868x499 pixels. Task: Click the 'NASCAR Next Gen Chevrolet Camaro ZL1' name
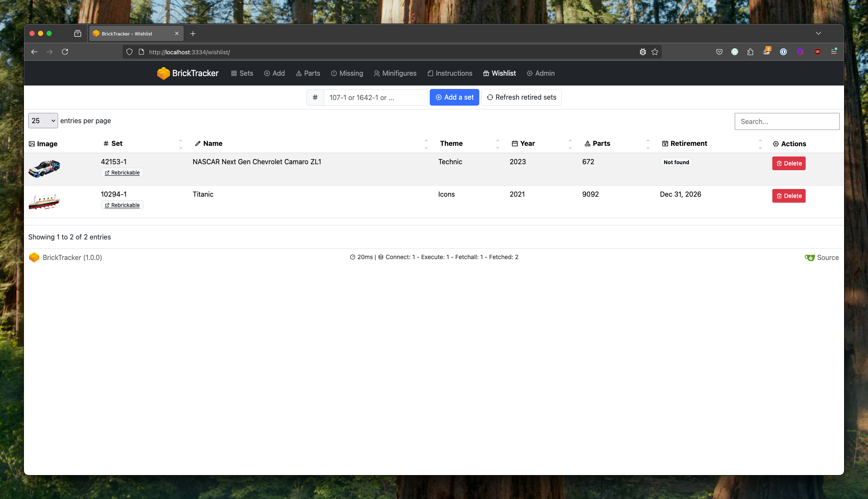click(257, 162)
